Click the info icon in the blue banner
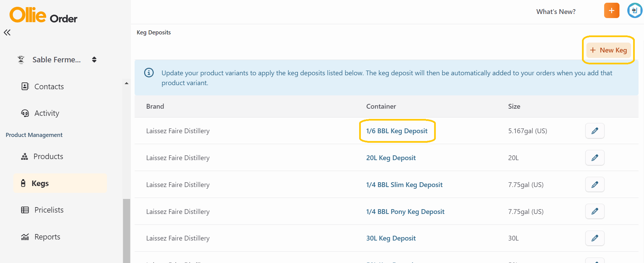Viewport: 644px width, 263px height. click(149, 73)
